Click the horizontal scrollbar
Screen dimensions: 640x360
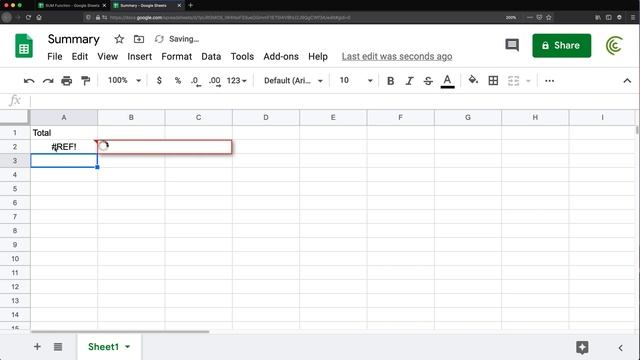pos(120,332)
